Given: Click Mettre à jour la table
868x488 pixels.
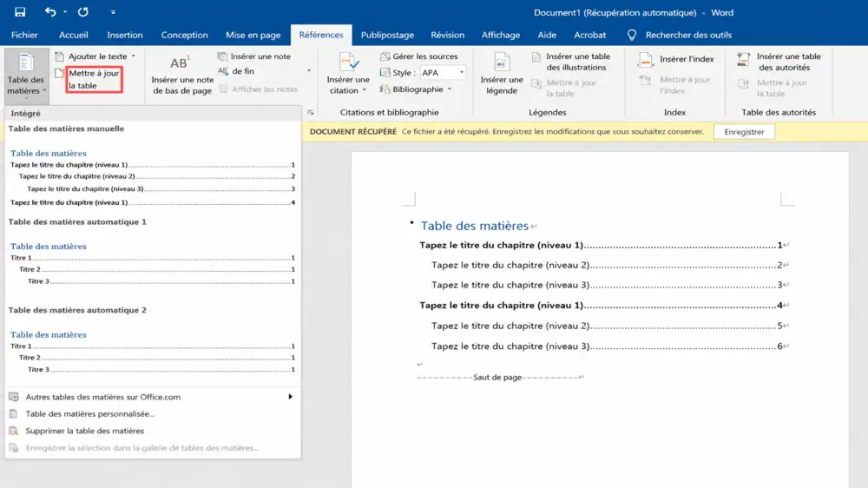Looking at the screenshot, I should pos(94,79).
